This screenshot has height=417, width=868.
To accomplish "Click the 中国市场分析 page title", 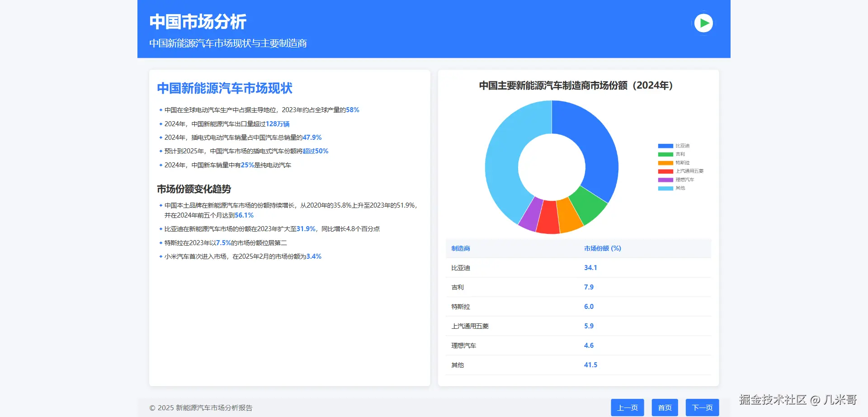I will pyautogui.click(x=198, y=22).
